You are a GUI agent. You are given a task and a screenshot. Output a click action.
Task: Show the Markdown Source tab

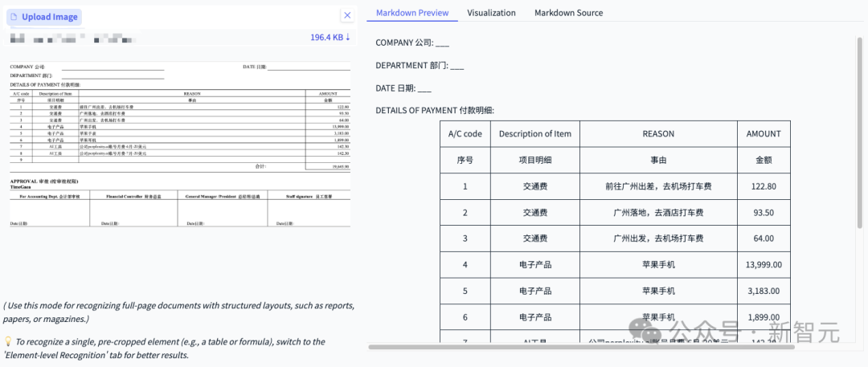[x=568, y=13]
